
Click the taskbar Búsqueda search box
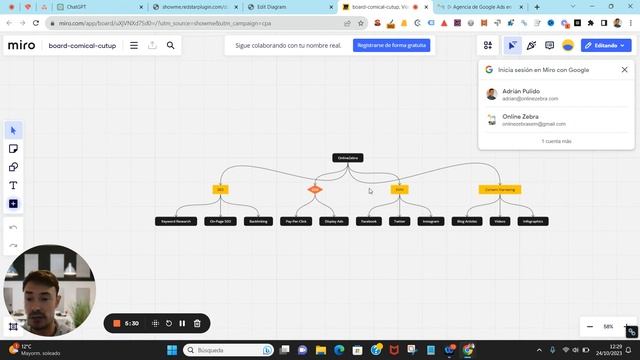[x=228, y=350]
